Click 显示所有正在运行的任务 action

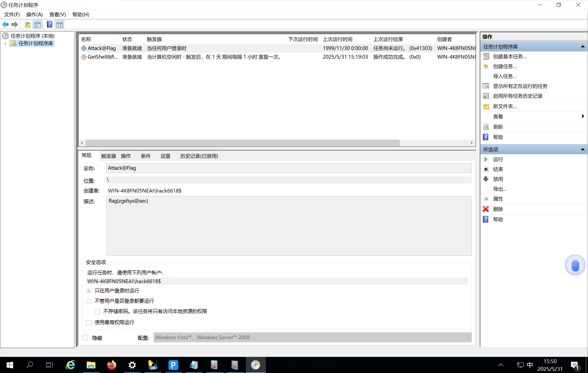[x=520, y=86]
